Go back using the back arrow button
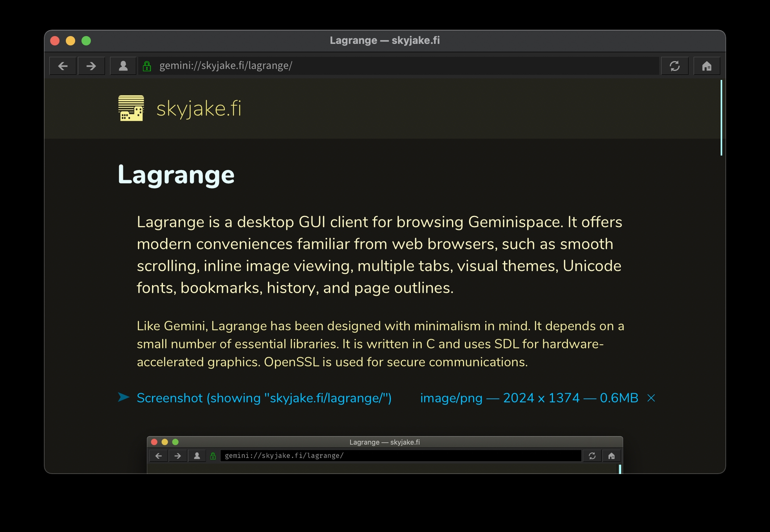This screenshot has height=532, width=770. pos(63,66)
